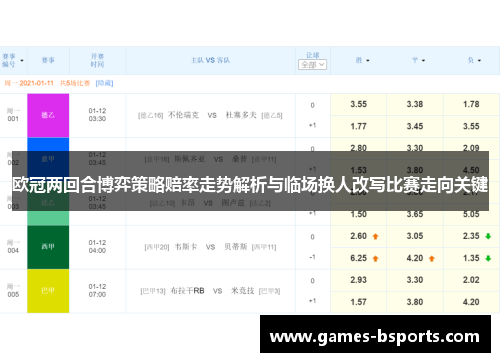Click the home team name 不伦瑞克
This screenshot has height=362, width=500.
pyautogui.click(x=183, y=115)
